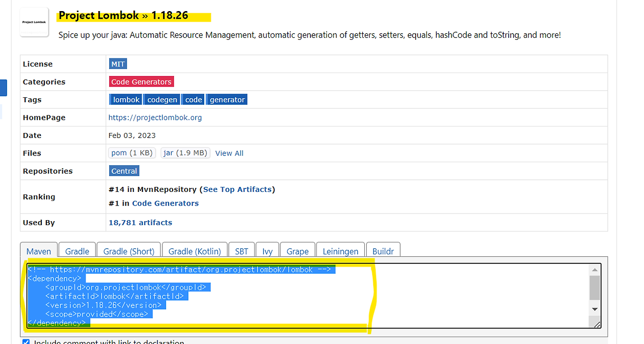Switch to the SBT tab

click(242, 251)
